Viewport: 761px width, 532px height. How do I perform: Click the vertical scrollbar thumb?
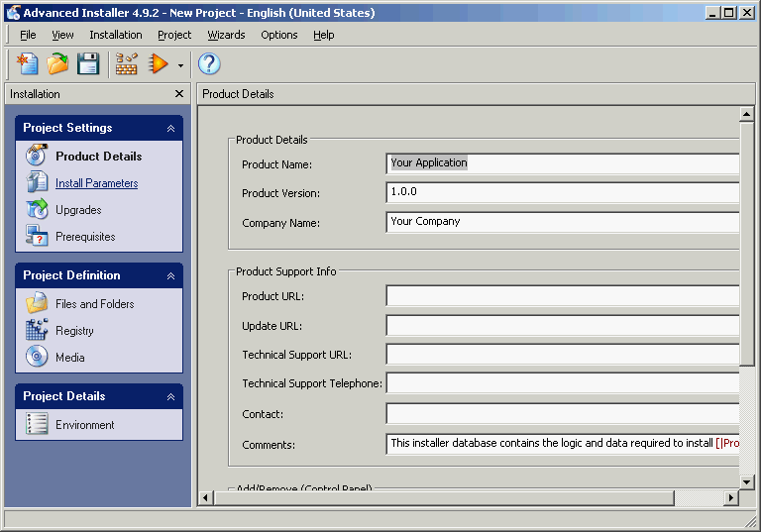pos(746,244)
